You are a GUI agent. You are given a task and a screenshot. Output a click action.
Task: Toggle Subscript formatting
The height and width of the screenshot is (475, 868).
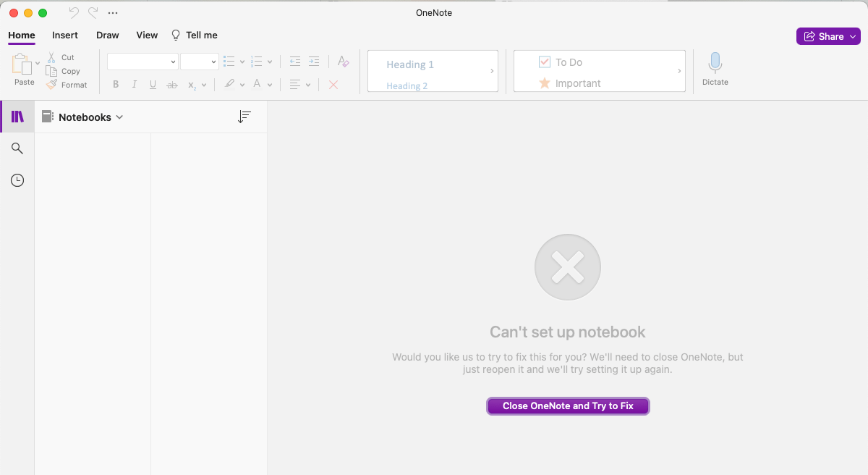click(x=192, y=85)
